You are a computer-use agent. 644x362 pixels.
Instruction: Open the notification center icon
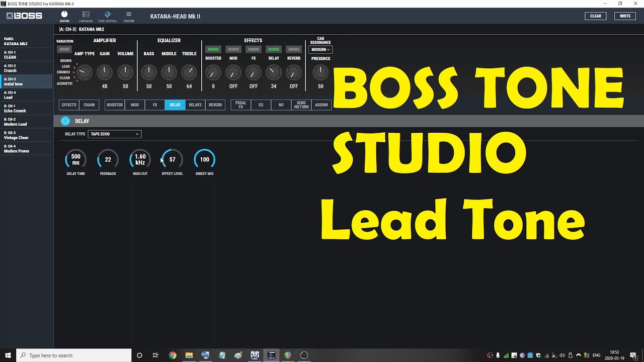click(633, 355)
